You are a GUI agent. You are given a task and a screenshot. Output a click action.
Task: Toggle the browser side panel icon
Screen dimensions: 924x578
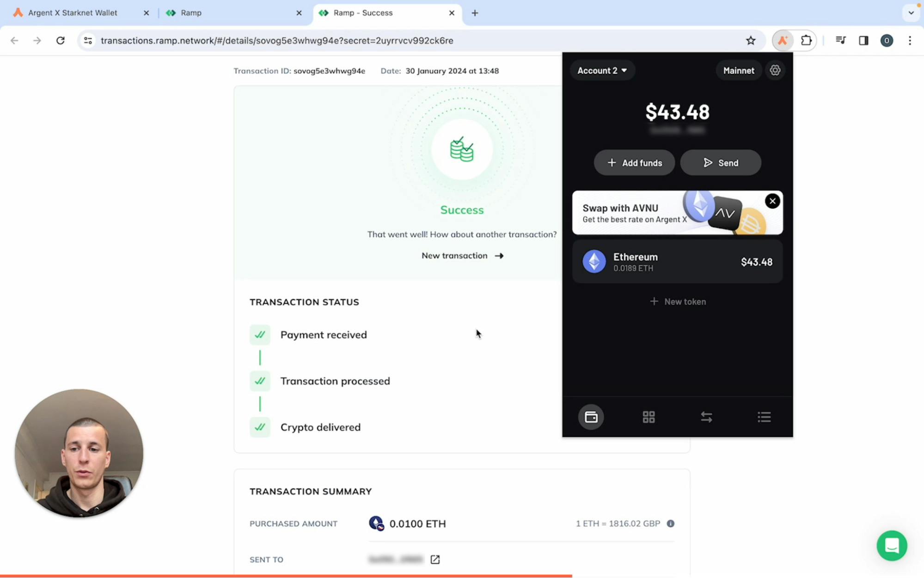tap(863, 41)
